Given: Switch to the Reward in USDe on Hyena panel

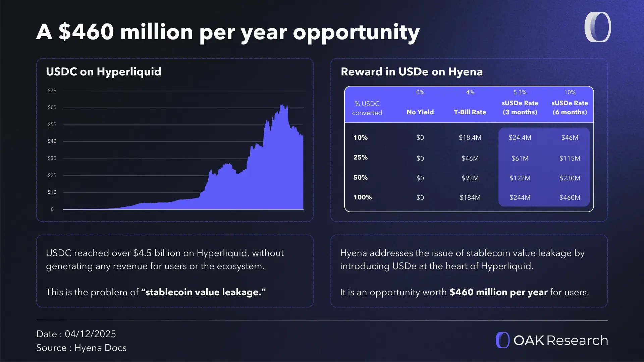Looking at the screenshot, I should tap(412, 71).
